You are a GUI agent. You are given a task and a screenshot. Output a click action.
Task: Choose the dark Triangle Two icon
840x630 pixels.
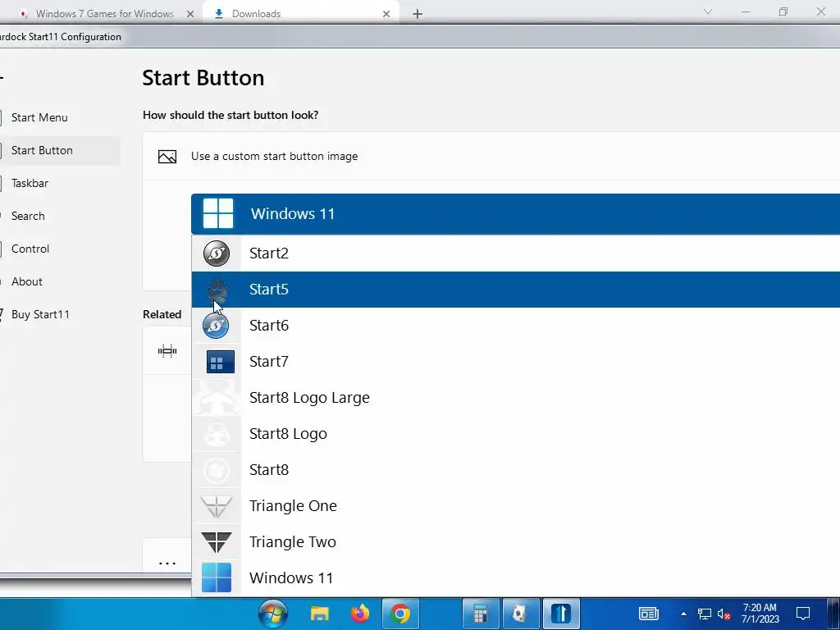[x=217, y=542]
